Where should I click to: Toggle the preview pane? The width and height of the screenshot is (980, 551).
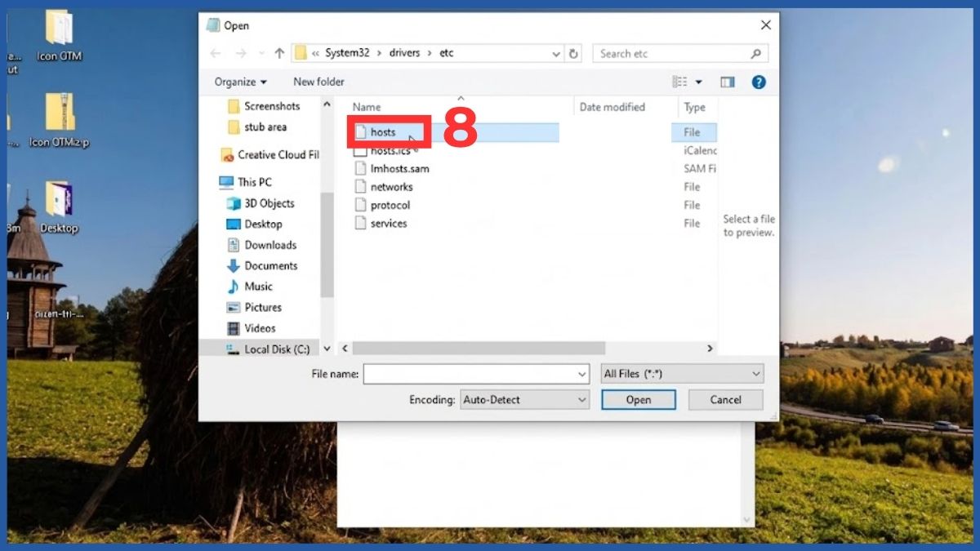(728, 82)
